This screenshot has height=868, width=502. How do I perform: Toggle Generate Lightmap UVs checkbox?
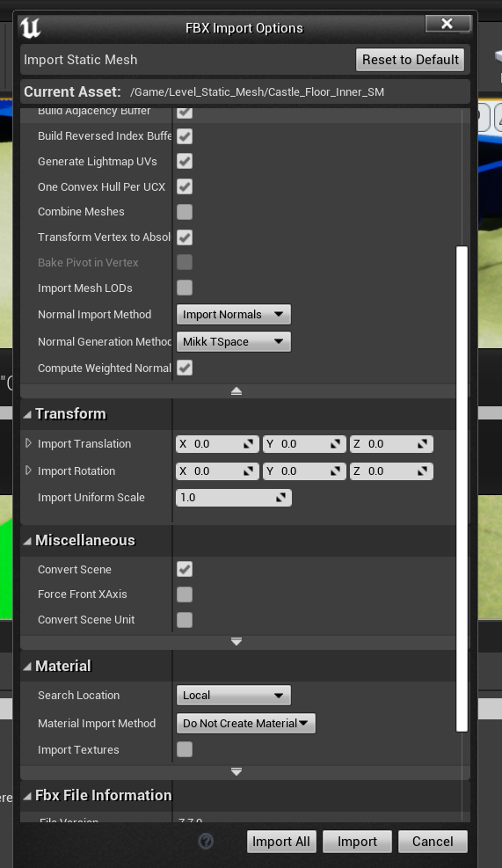(x=185, y=161)
